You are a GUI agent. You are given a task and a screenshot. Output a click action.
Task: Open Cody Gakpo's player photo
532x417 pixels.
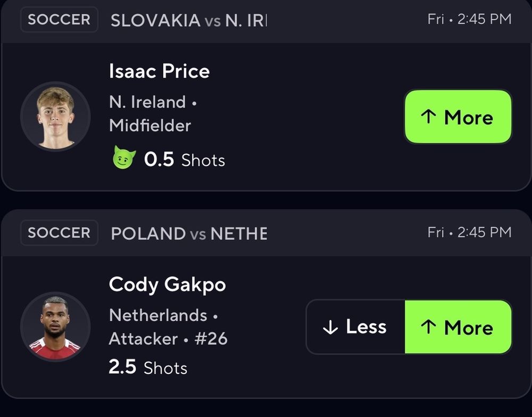(55, 327)
